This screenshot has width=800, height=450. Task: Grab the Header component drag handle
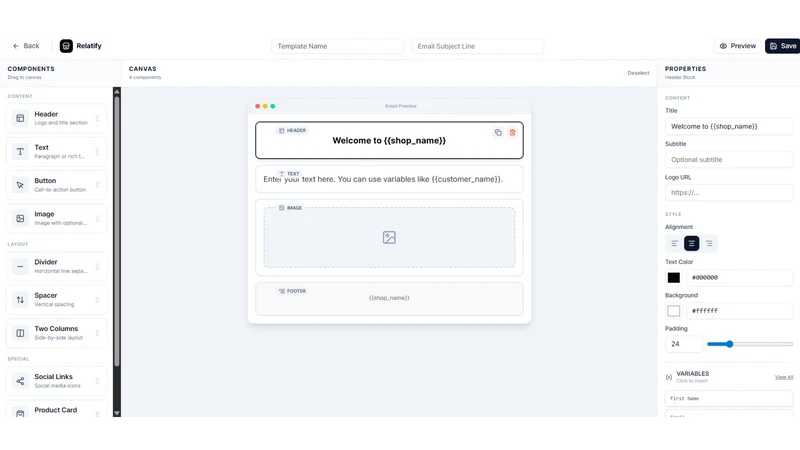point(97,118)
